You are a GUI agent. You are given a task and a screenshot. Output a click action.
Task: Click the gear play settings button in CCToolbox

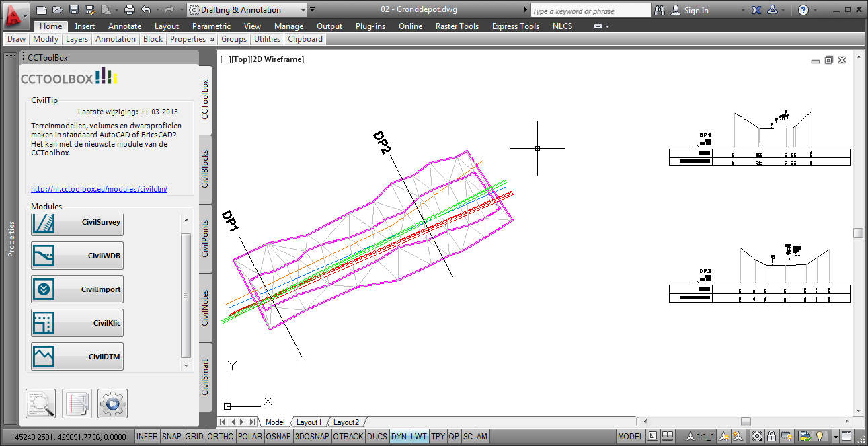pos(112,404)
